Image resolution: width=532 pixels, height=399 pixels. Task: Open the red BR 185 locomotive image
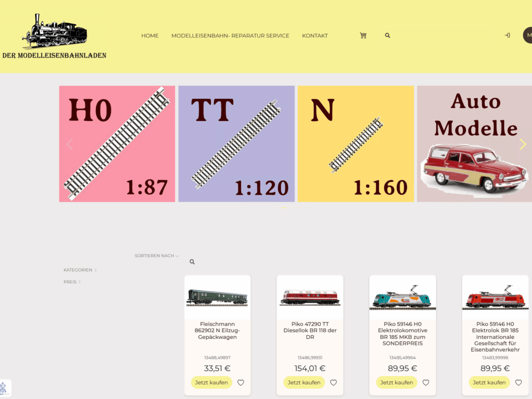(x=495, y=298)
